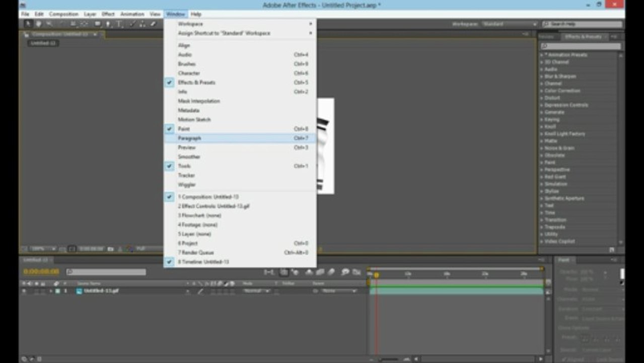This screenshot has height=363, width=644.
Task: Toggle mask and shape path visibility
Action: pyautogui.click(x=72, y=249)
